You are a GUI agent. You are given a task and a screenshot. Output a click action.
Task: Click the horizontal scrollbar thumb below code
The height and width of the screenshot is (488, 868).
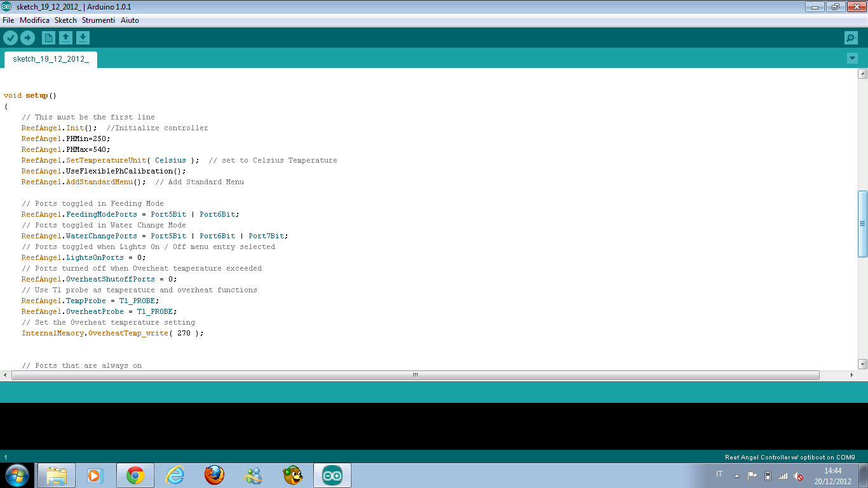[415, 375]
